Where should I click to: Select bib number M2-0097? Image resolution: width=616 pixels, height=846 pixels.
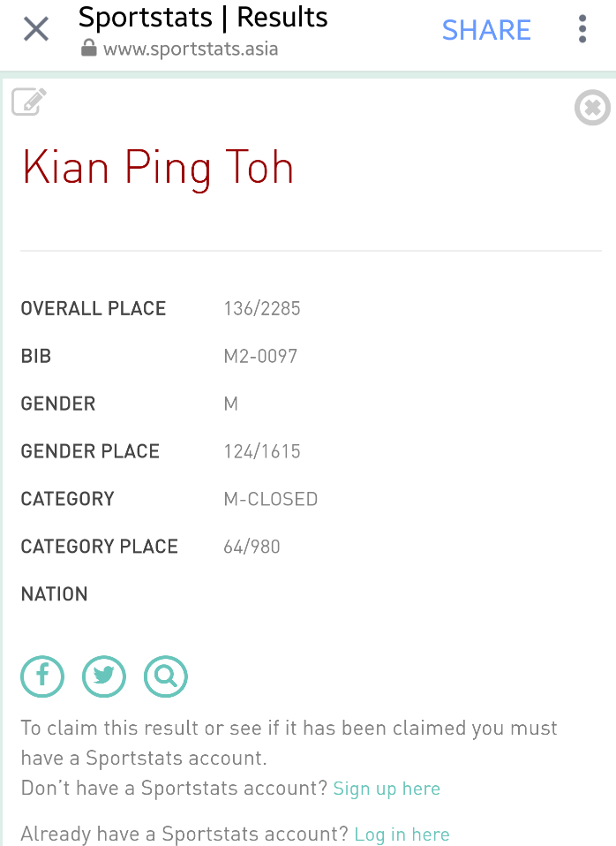(x=260, y=356)
